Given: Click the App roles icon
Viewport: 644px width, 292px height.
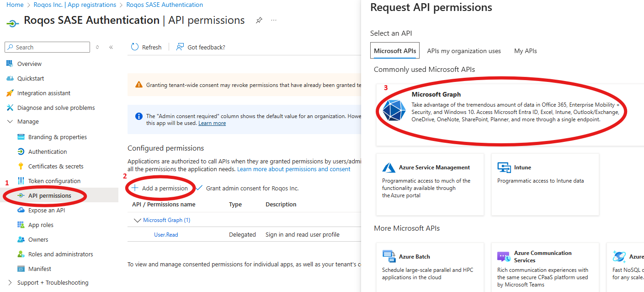Looking at the screenshot, I should 21,225.
